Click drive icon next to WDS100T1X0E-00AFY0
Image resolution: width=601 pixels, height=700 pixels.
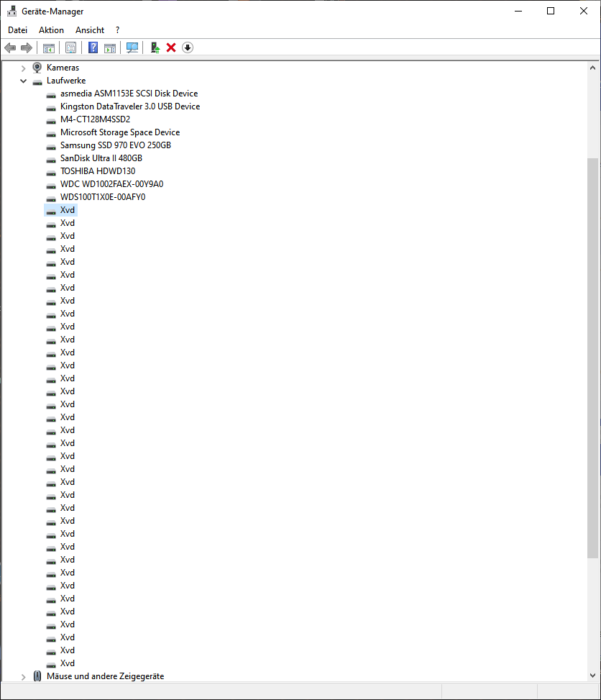tap(51, 199)
